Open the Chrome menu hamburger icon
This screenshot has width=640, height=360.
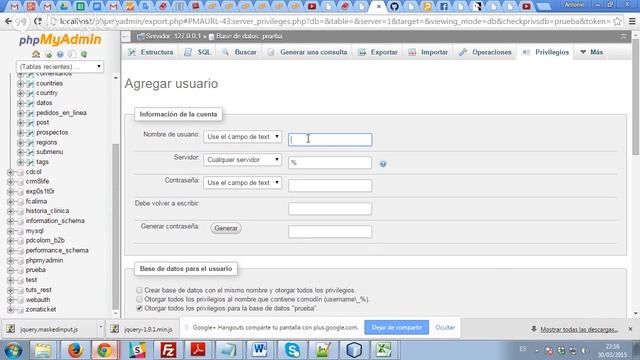[x=632, y=21]
